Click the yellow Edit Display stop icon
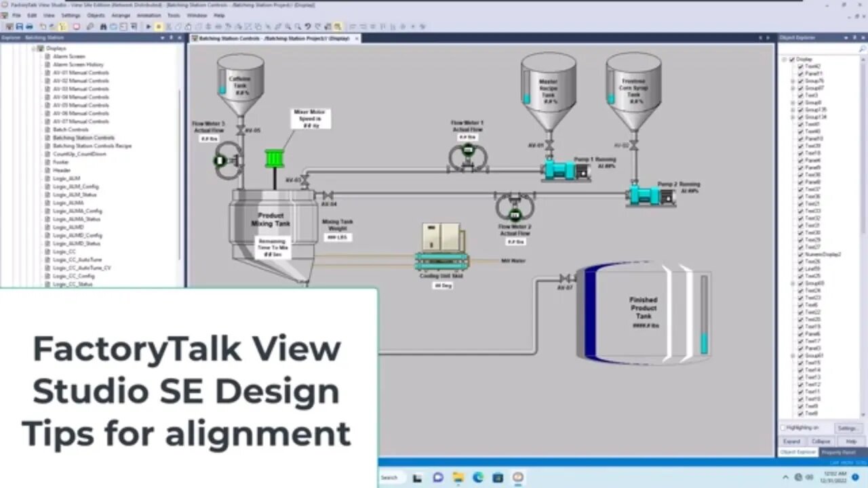 158,26
